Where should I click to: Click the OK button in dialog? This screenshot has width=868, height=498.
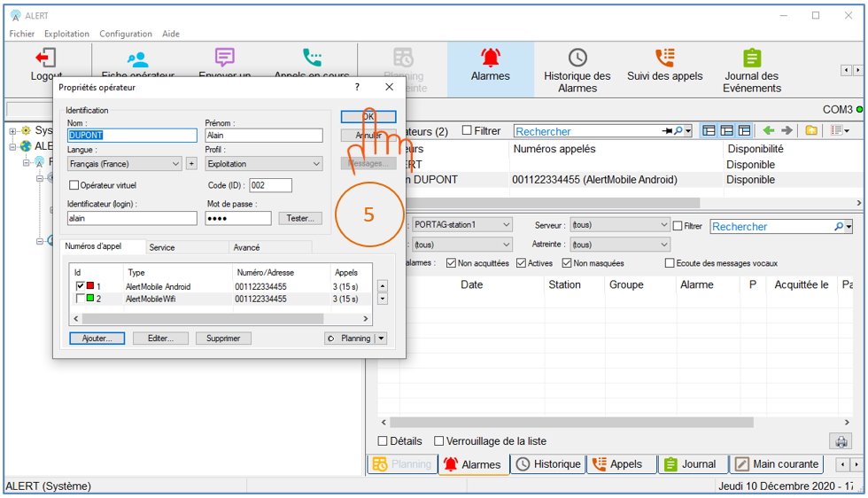368,117
